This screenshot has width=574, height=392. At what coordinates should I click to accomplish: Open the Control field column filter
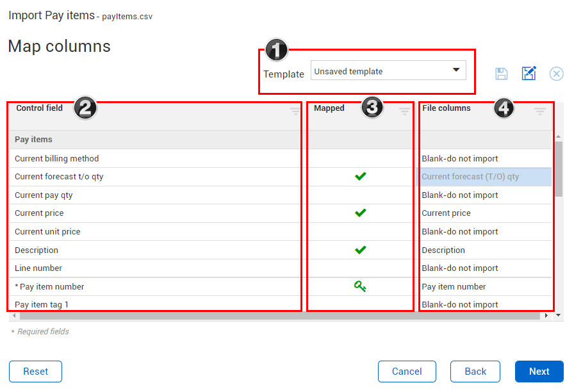click(x=295, y=111)
